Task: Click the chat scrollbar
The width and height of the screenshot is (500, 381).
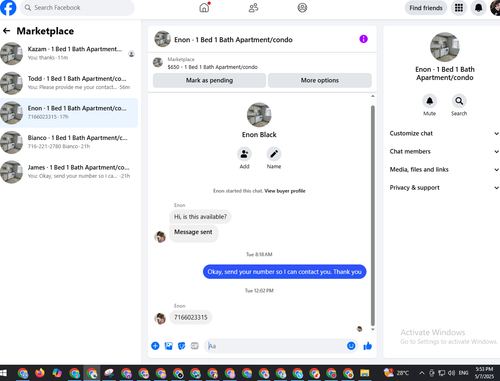Action: (x=373, y=215)
